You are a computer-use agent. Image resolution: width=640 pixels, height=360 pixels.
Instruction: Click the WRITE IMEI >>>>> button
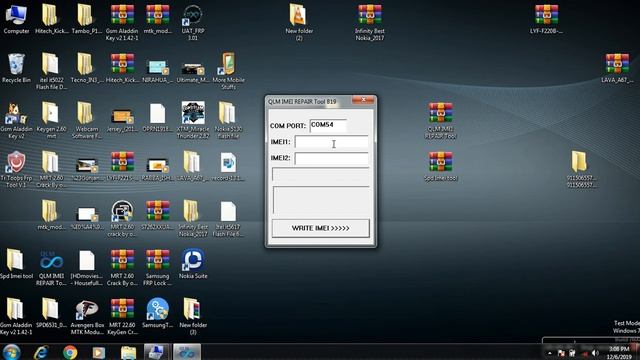coord(321,228)
